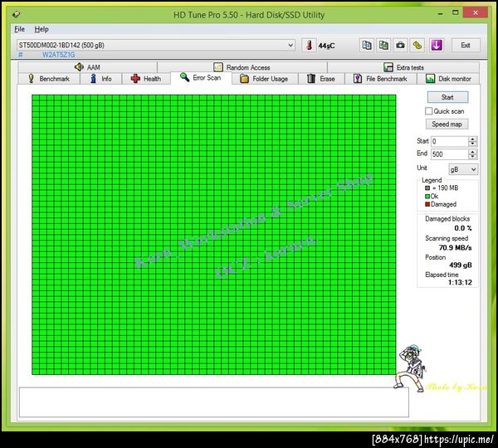Maximize the HD Tune Pro window
This screenshot has width=498, height=448.
[x=455, y=13]
